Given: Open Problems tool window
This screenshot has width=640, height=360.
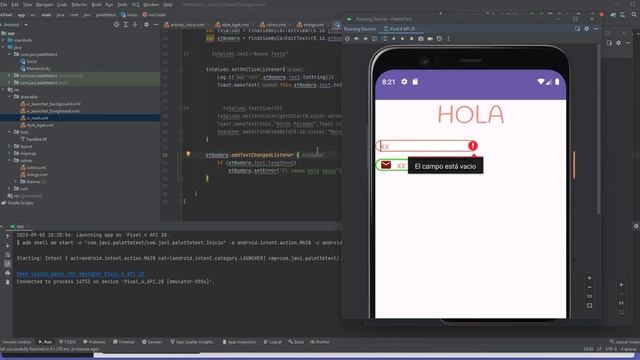Looking at the screenshot, I should coord(94,342).
